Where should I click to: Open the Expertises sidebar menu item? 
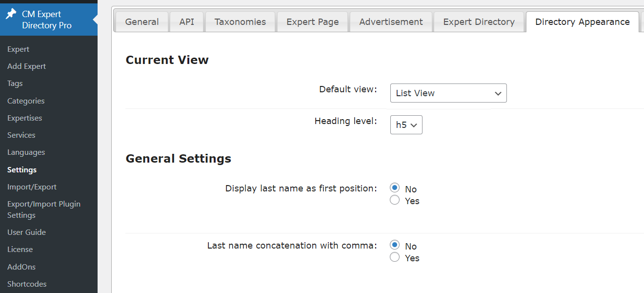[24, 118]
